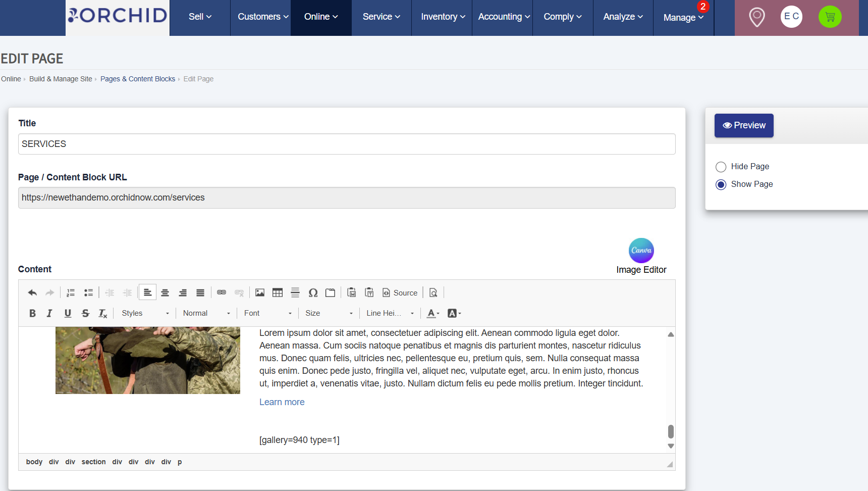Image resolution: width=868 pixels, height=491 pixels.
Task: Expand the Manage dropdown menu
Action: pyautogui.click(x=683, y=18)
